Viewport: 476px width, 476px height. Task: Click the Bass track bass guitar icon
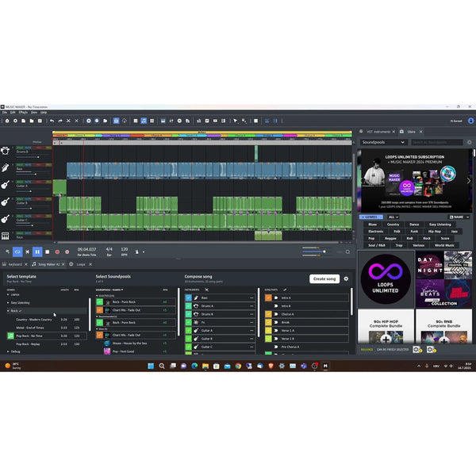click(x=6, y=167)
